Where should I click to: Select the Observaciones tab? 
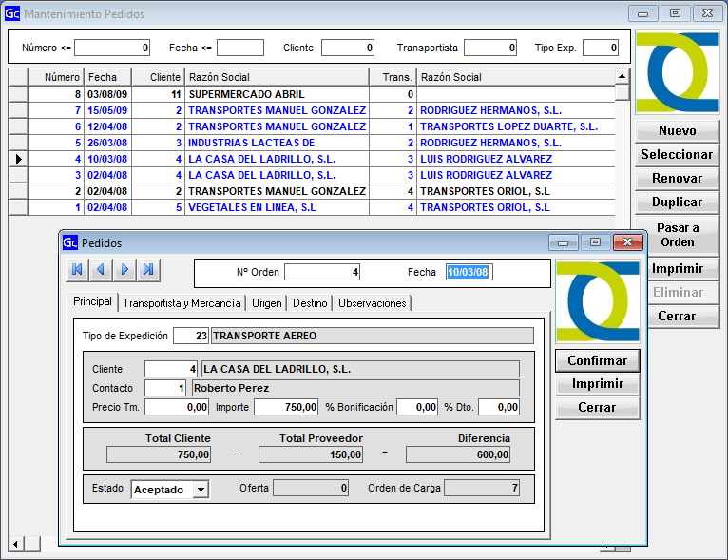tap(372, 303)
